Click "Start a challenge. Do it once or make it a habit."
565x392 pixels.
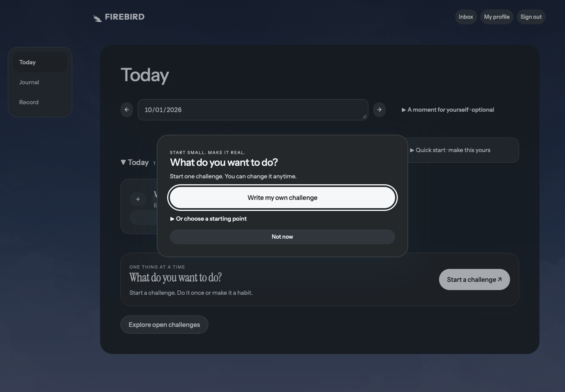coord(191,293)
